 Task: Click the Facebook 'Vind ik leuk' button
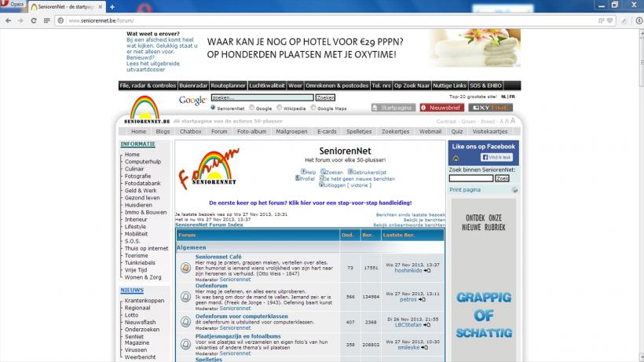(495, 157)
